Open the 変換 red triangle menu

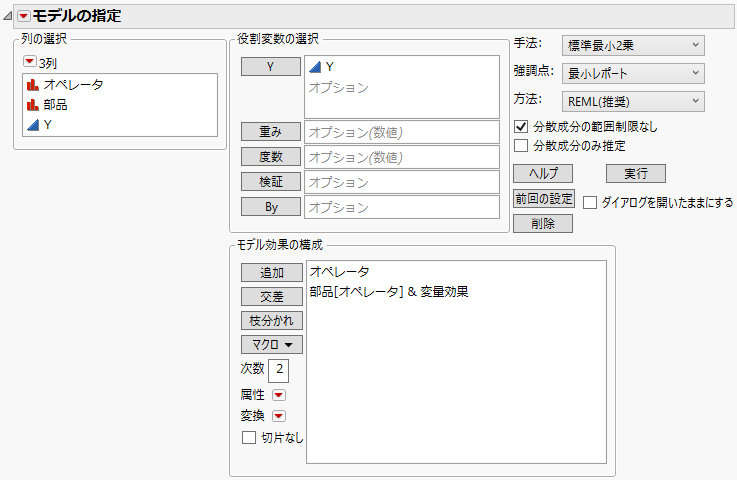(279, 416)
